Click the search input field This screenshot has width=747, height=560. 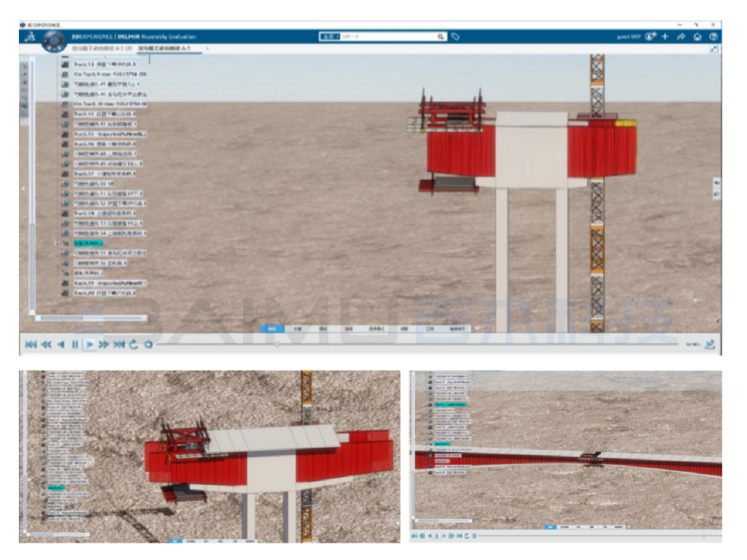click(387, 36)
